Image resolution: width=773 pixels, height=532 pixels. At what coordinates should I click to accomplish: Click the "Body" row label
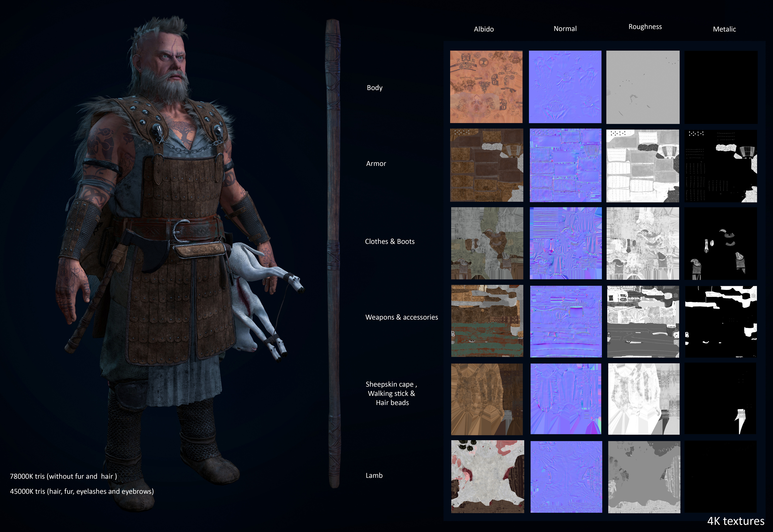pyautogui.click(x=375, y=88)
